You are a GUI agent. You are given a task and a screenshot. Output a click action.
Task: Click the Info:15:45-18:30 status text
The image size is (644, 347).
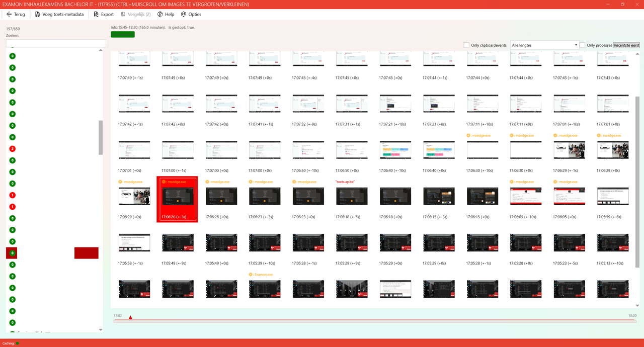coord(152,27)
